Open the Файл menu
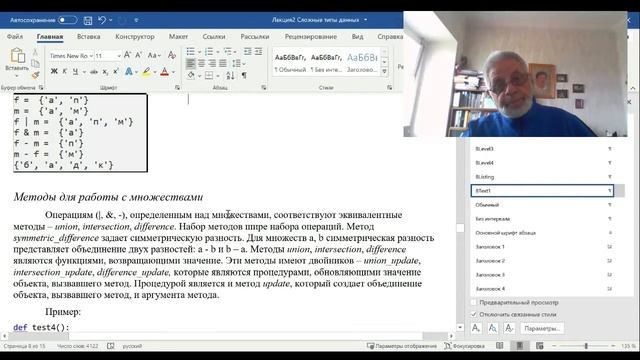Screen dimensions: 640x360 coord(15,36)
